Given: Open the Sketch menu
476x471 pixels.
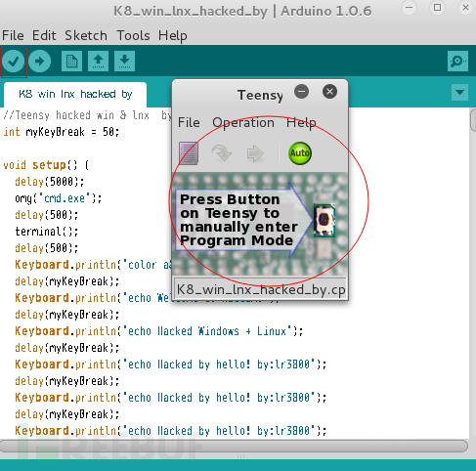Looking at the screenshot, I should coord(86,35).
